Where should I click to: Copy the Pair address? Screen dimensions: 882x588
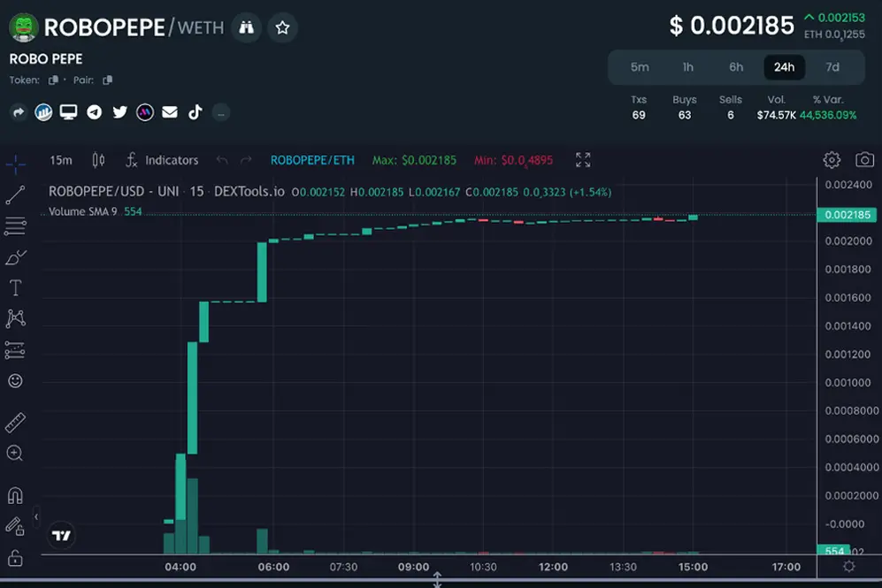tap(107, 80)
